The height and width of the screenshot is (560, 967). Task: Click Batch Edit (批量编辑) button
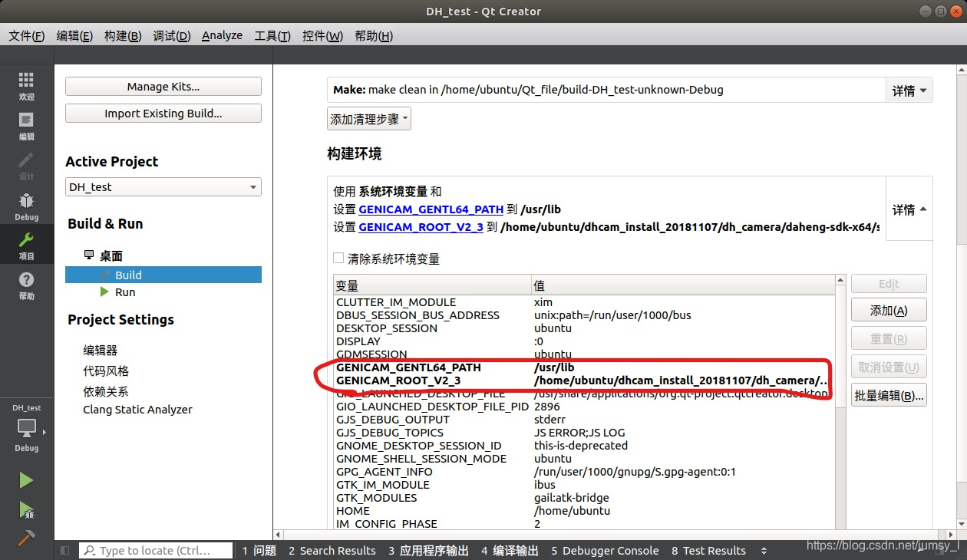point(889,396)
